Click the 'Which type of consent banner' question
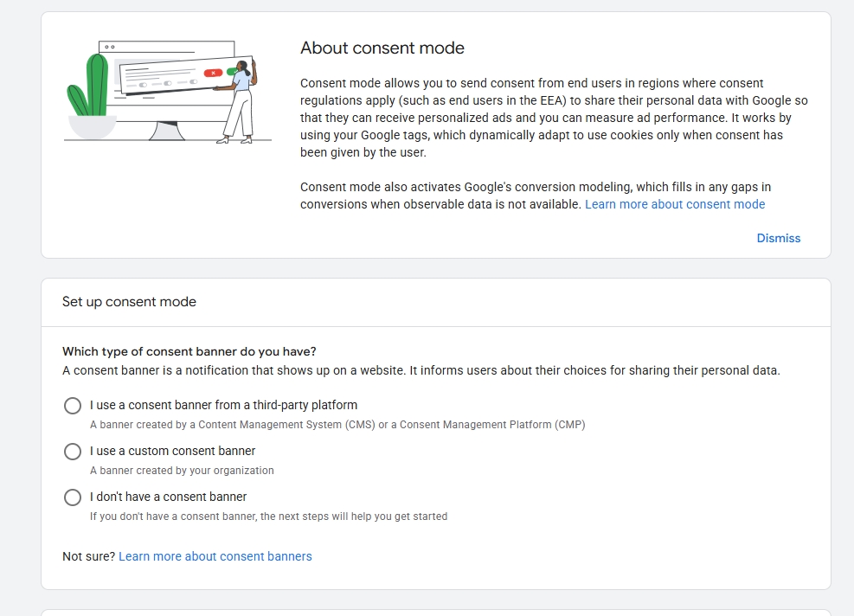 coord(189,351)
